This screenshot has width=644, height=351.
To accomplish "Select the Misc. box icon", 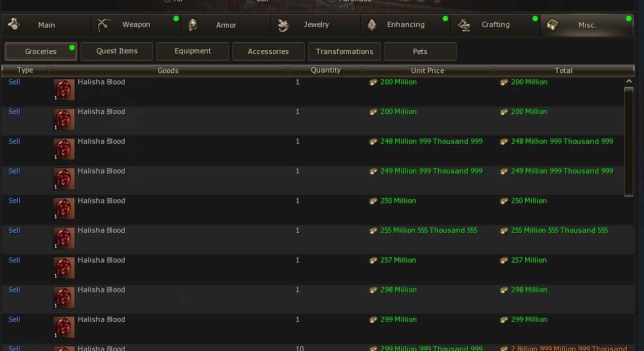I will pyautogui.click(x=552, y=25).
